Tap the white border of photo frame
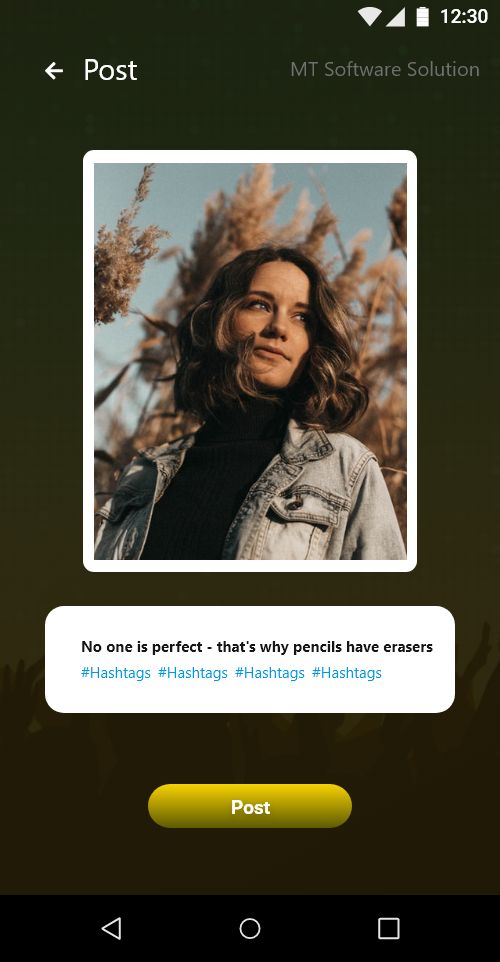 click(250, 156)
